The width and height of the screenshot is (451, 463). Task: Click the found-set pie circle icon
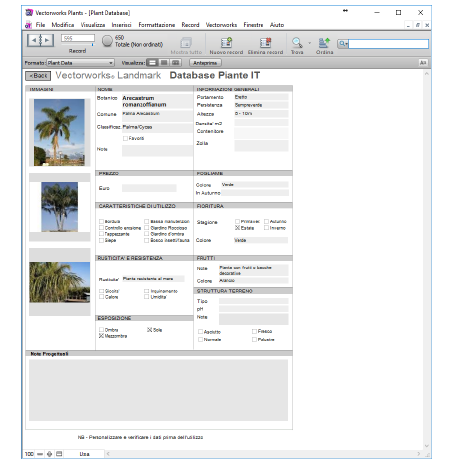[107, 41]
